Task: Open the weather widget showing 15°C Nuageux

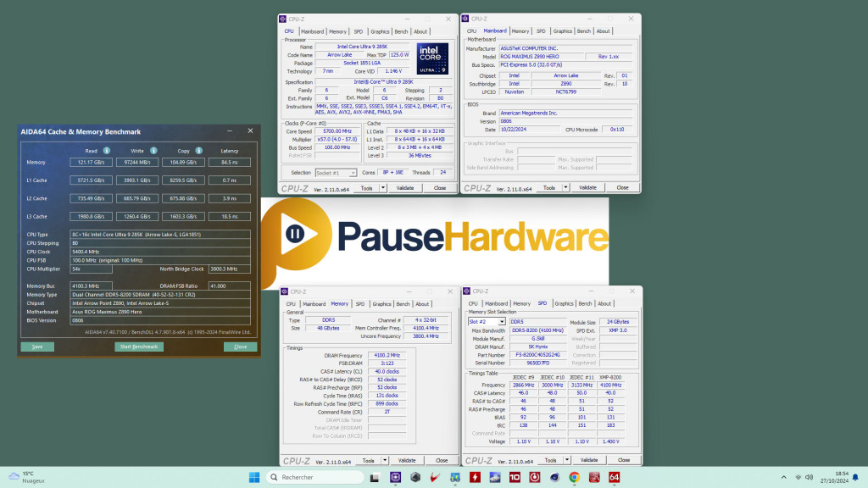Action: tap(26, 477)
